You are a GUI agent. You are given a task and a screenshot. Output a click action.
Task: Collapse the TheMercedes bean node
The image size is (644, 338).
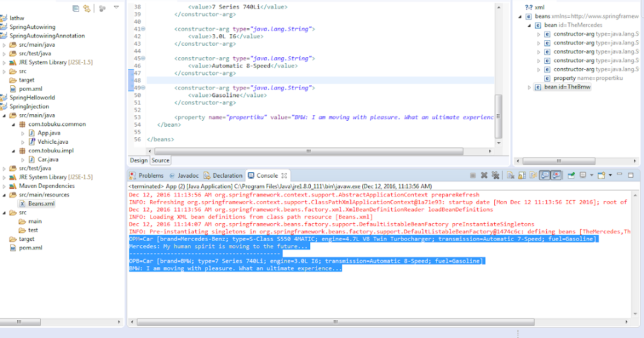point(529,25)
